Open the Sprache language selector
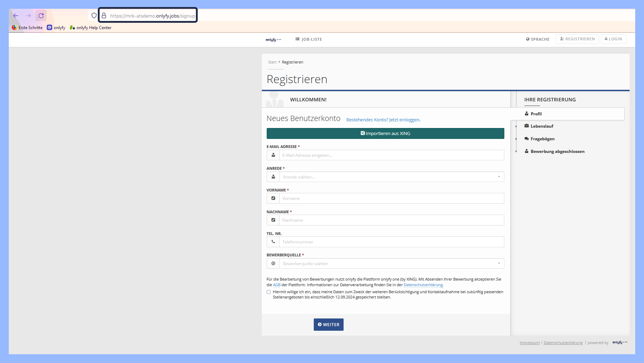 [x=538, y=39]
